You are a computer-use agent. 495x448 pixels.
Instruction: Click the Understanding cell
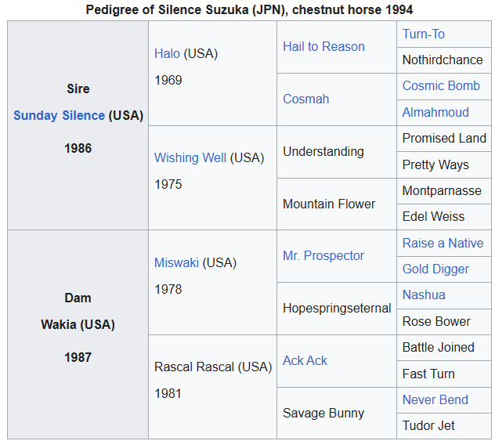pos(337,152)
